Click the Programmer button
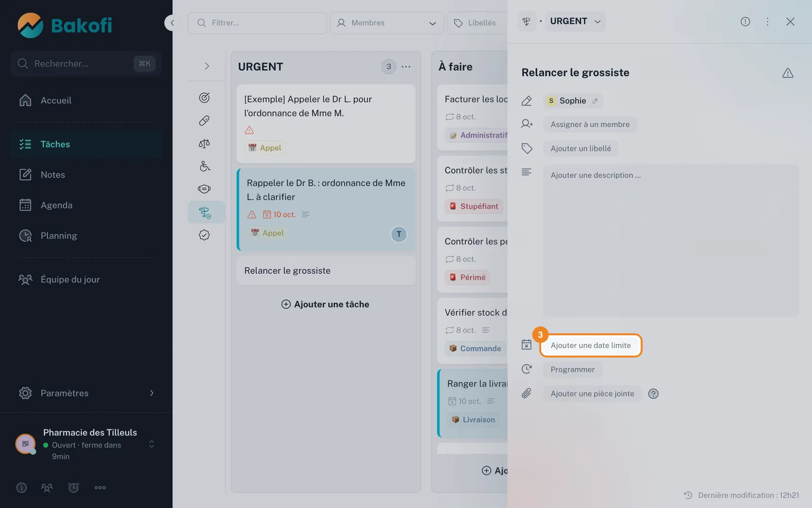This screenshot has width=812, height=508. click(572, 369)
